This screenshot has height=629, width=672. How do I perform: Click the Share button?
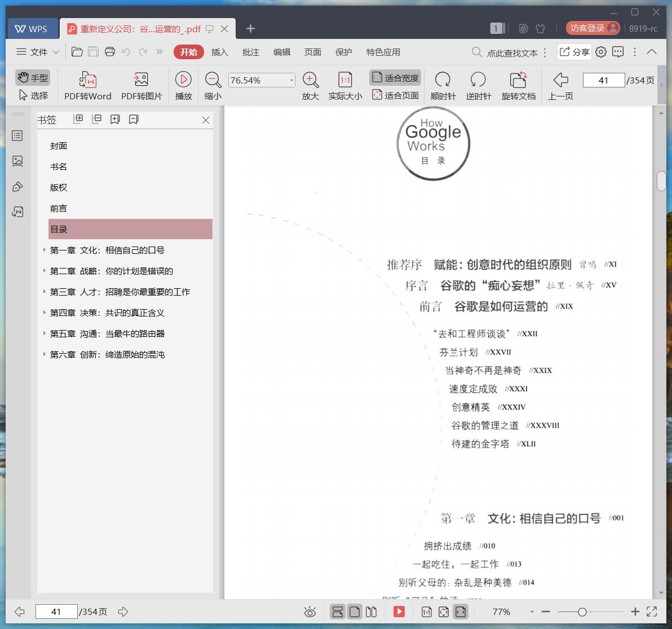pos(574,52)
